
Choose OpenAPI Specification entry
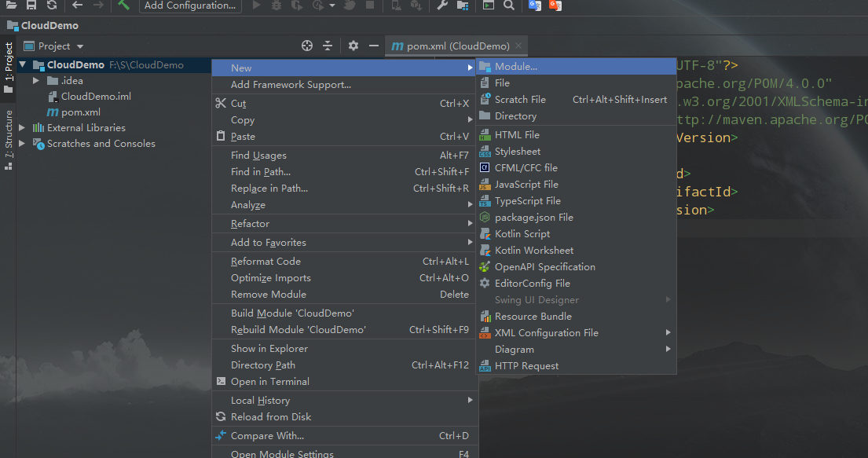pos(577,267)
